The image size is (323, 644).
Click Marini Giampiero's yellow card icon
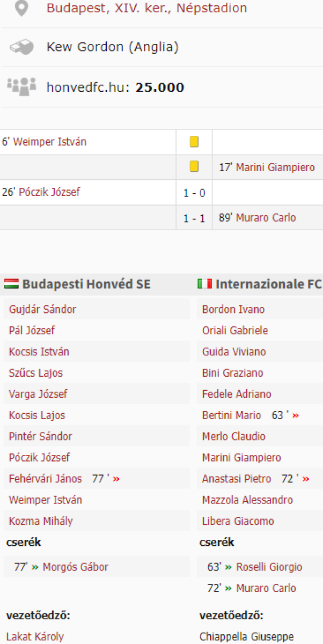pyautogui.click(x=194, y=167)
